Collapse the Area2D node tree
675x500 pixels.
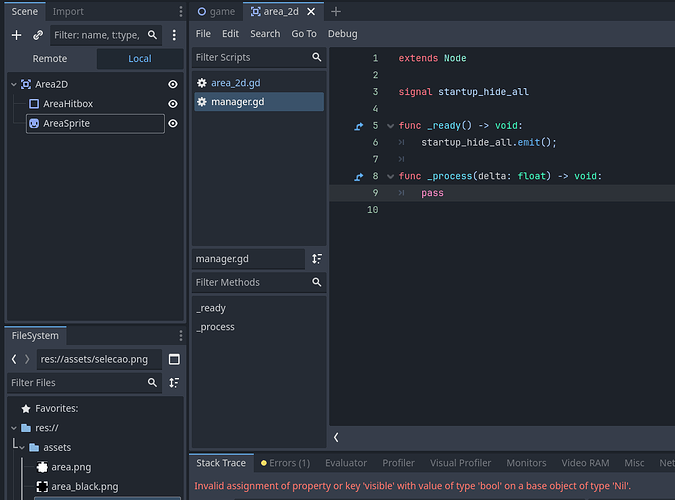[14, 84]
